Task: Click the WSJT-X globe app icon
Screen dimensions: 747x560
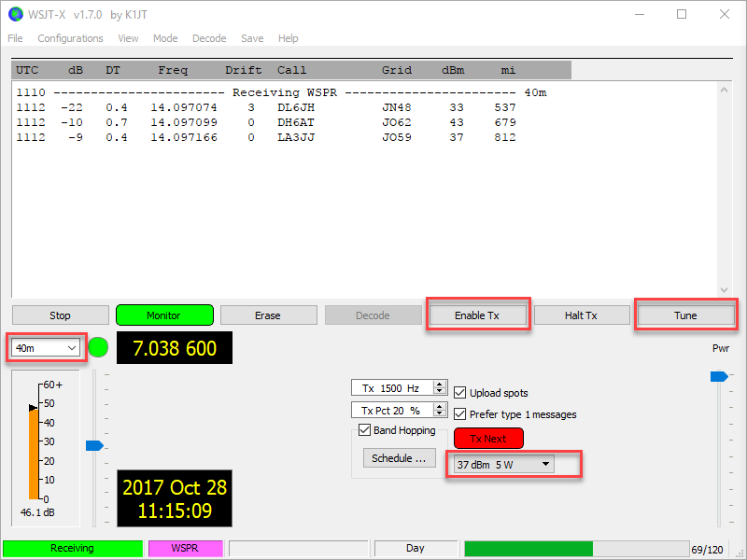Action: point(16,14)
